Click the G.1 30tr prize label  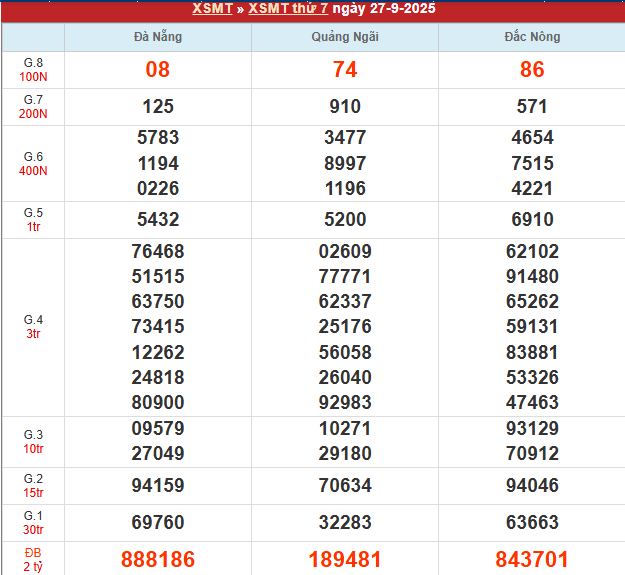(33, 522)
